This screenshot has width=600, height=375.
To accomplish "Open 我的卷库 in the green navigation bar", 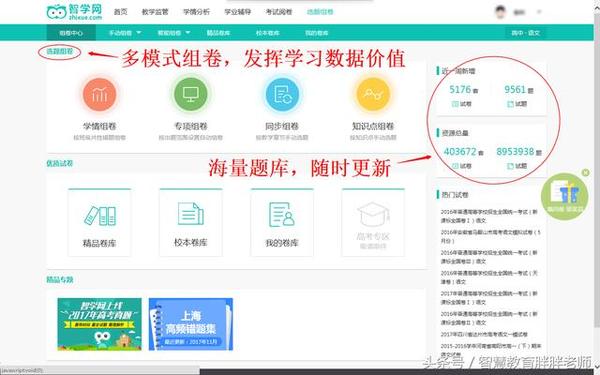I will click(316, 33).
